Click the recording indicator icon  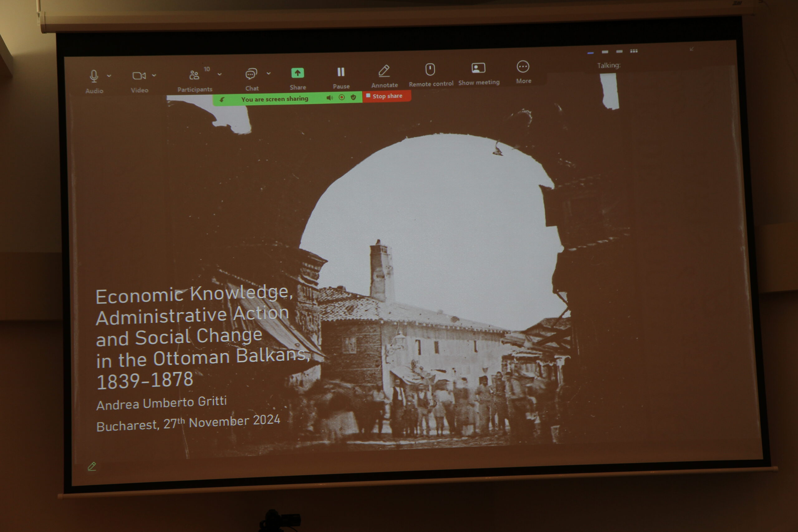(342, 97)
